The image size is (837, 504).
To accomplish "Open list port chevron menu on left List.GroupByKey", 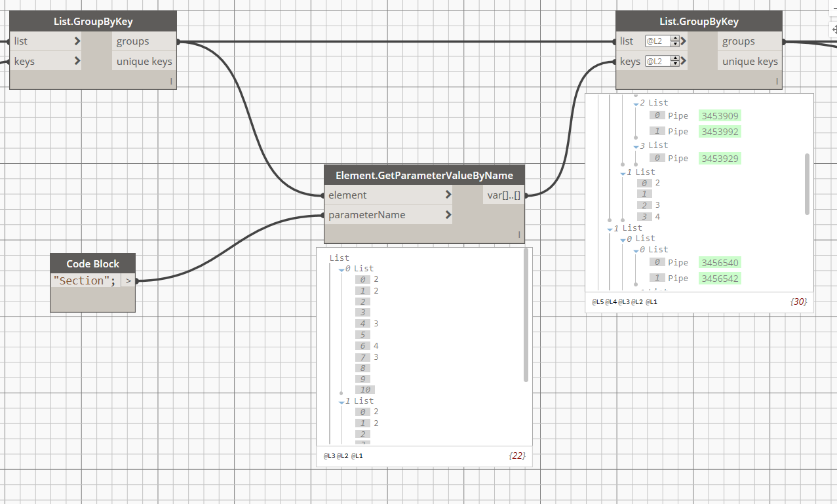I will tap(77, 41).
